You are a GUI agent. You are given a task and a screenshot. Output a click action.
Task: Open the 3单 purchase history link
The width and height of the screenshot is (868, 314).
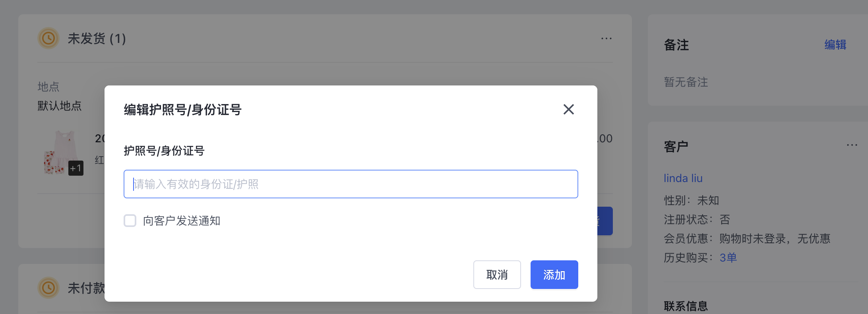click(x=728, y=258)
